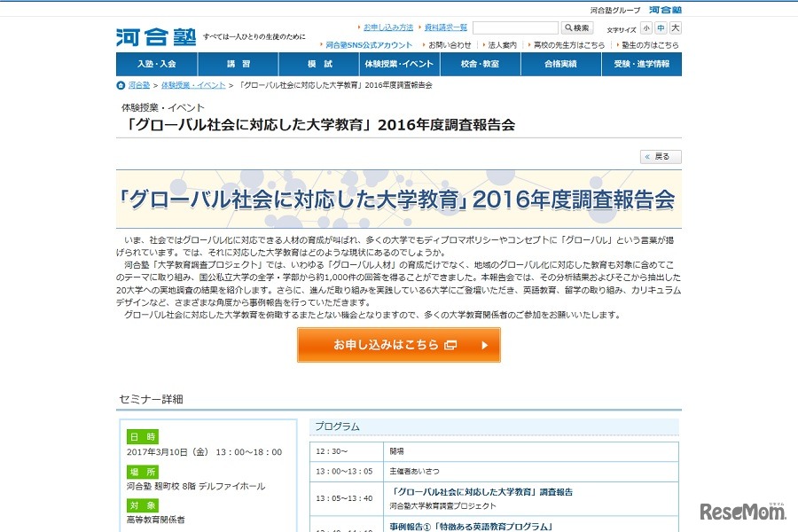The height and width of the screenshot is (532, 798).
Task: Click the 場所 green label
Action: click(x=143, y=472)
